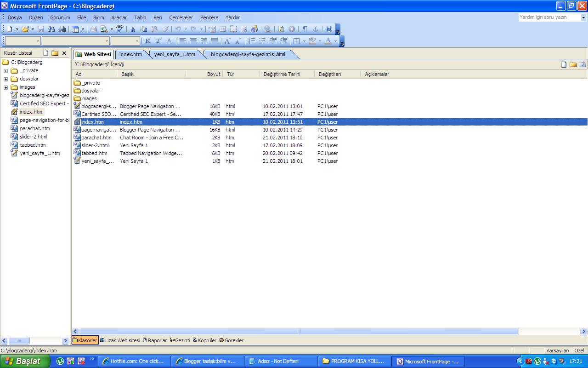This screenshot has width=588, height=368.
Task: Open the Araçlar menu
Action: pos(119,17)
